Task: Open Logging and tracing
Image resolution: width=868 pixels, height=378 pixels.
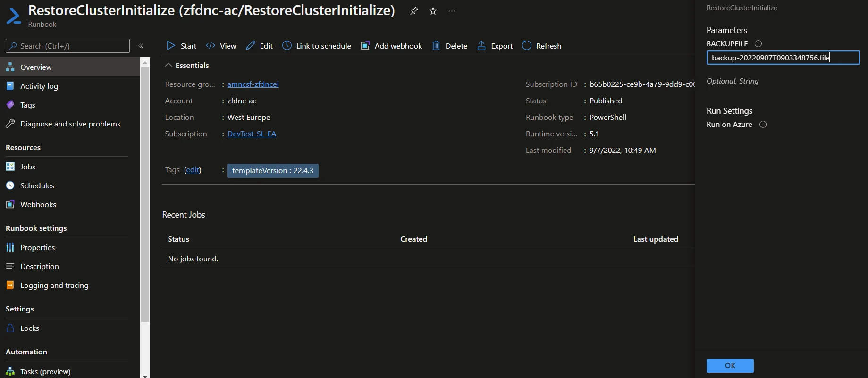Action: tap(70, 285)
